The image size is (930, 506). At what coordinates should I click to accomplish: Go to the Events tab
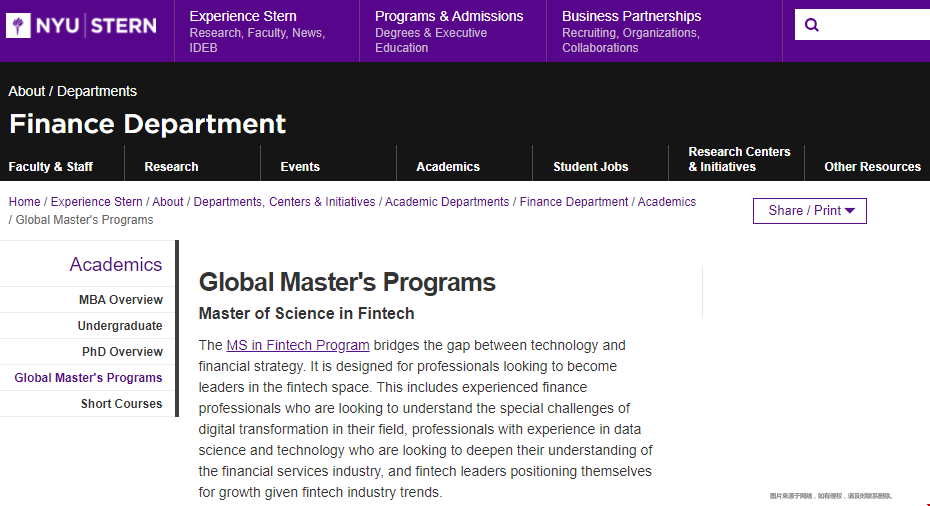coord(300,167)
